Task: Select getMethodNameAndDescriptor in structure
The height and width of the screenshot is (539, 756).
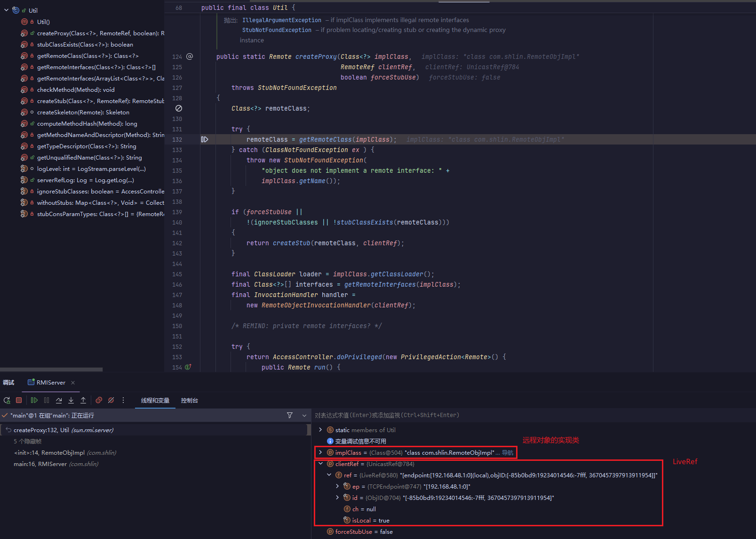Action: click(100, 135)
